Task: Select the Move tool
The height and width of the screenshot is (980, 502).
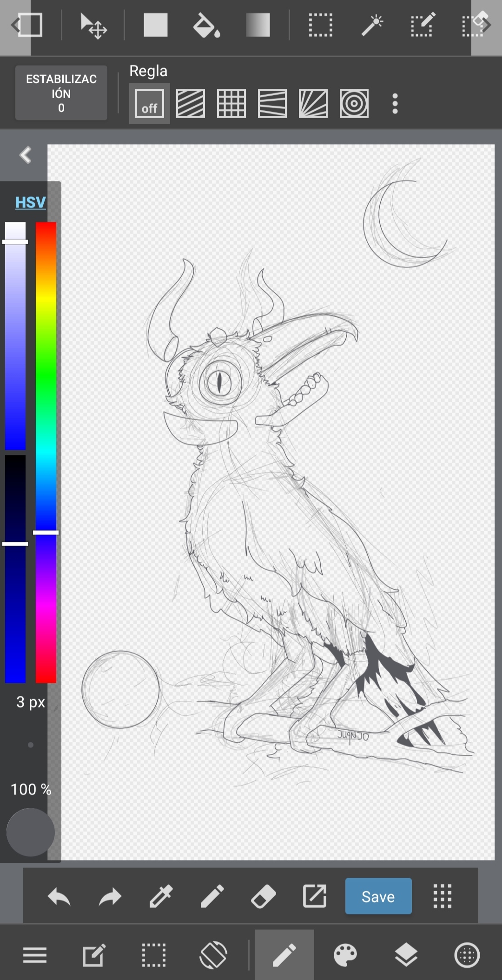Action: (93, 26)
